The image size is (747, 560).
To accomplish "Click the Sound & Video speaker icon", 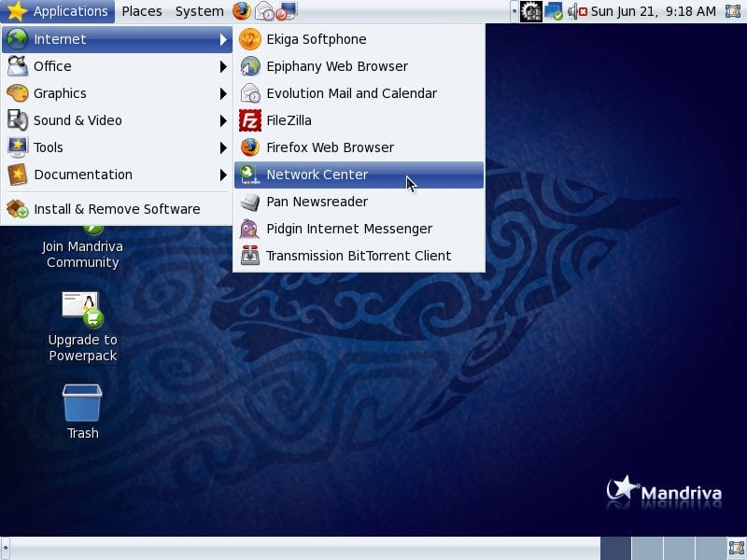I will point(18,120).
